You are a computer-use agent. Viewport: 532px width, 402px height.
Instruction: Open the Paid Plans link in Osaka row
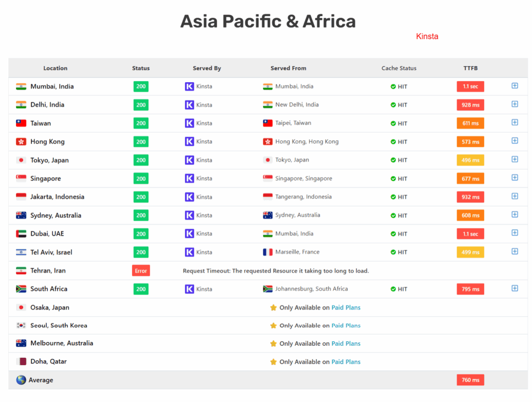pos(346,307)
